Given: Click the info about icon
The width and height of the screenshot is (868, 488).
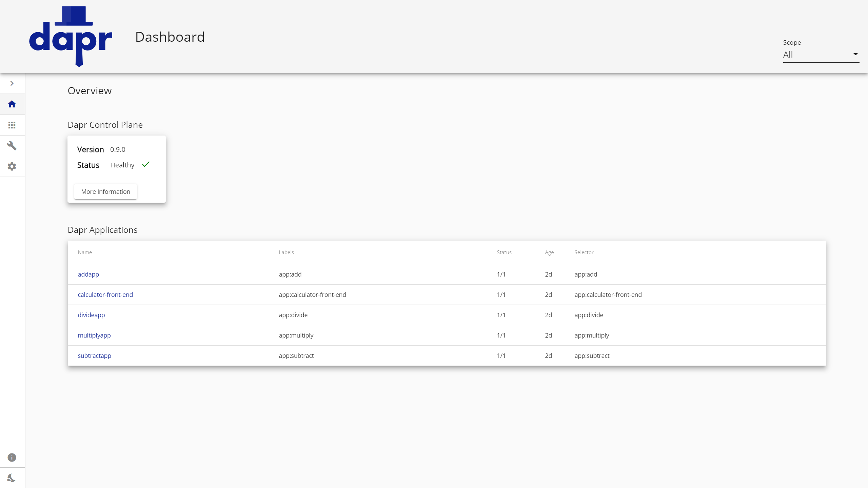Looking at the screenshot, I should 12,457.
